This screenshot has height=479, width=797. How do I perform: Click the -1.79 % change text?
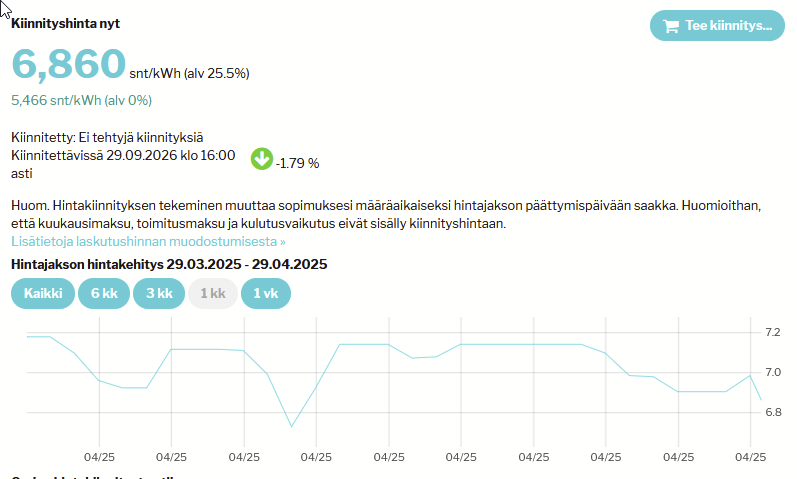[x=297, y=163]
